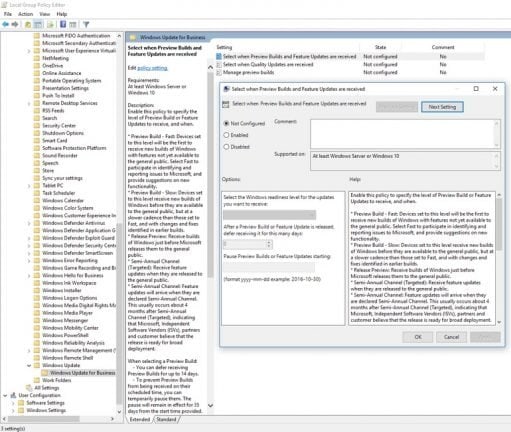The image size is (511, 432).
Task: Click the Back arrow toolbar icon
Action: pos(5,24)
